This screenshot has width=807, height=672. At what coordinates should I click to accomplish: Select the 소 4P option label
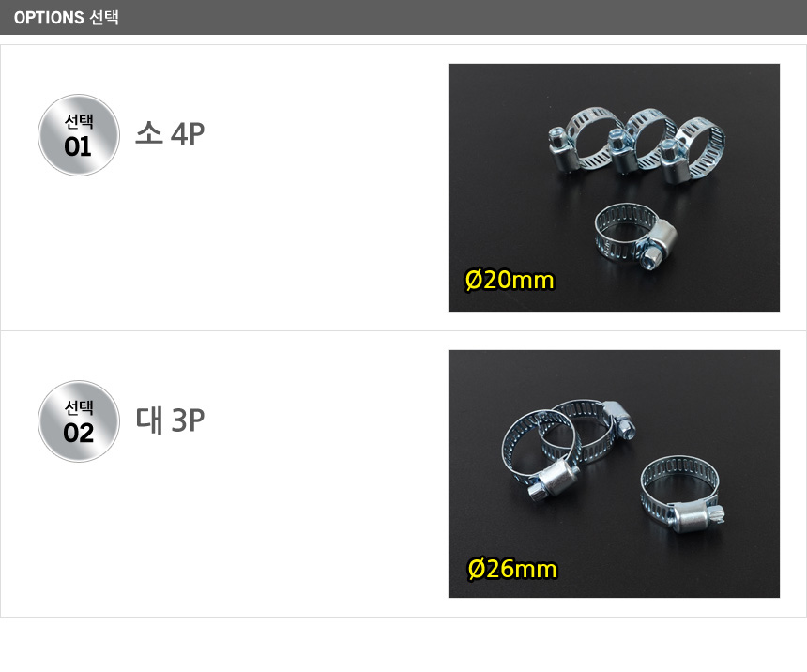[170, 134]
